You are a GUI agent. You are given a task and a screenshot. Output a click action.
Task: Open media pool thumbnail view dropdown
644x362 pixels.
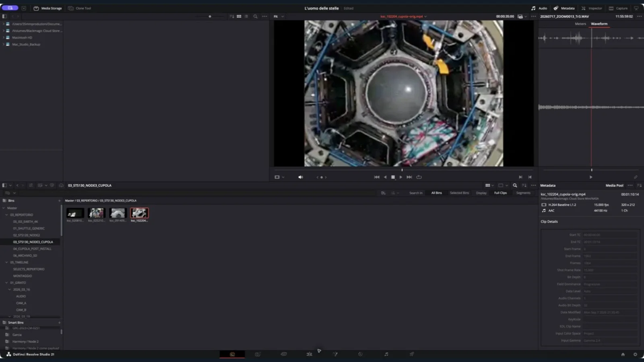click(x=489, y=185)
